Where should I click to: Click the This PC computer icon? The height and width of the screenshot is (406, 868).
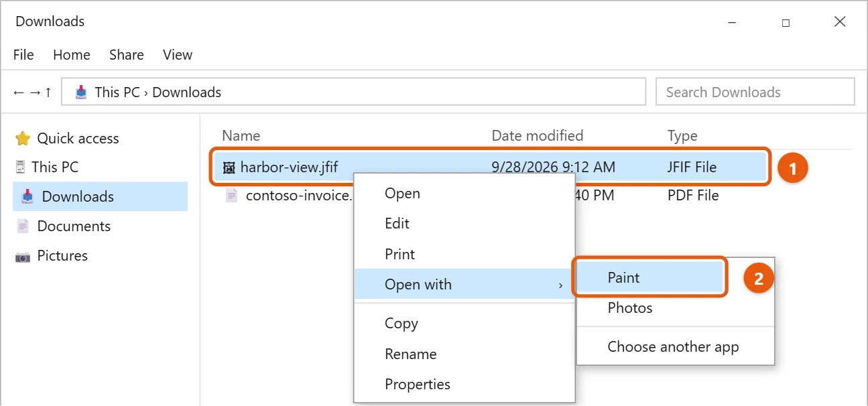click(20, 167)
